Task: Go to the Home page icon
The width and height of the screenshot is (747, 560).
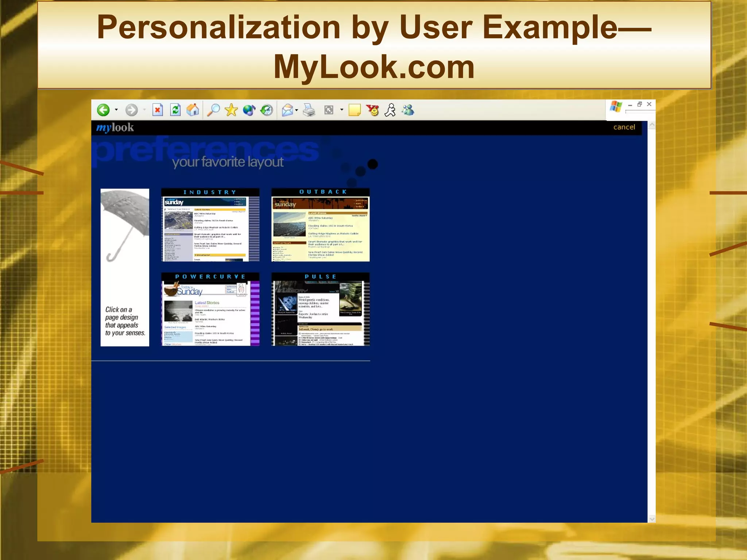Action: (193, 110)
